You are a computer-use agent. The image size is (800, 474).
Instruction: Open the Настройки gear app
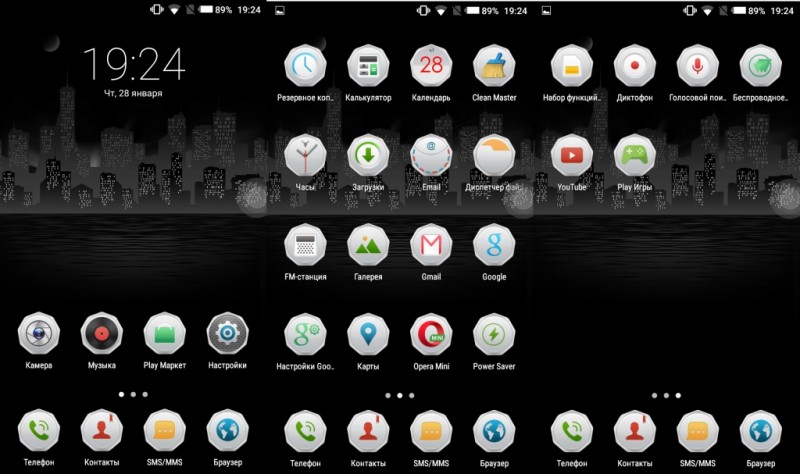228,334
